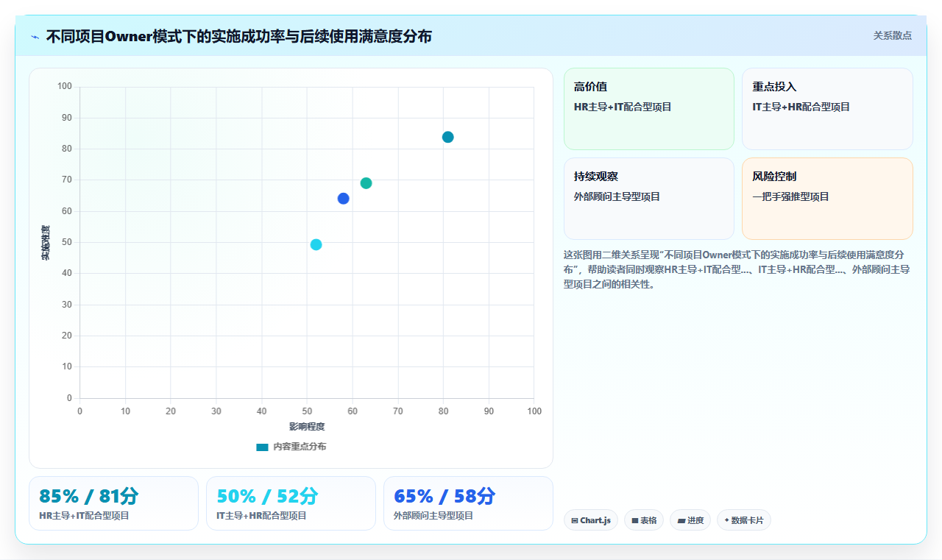Click the 65% / 58分 stat card

(x=468, y=503)
